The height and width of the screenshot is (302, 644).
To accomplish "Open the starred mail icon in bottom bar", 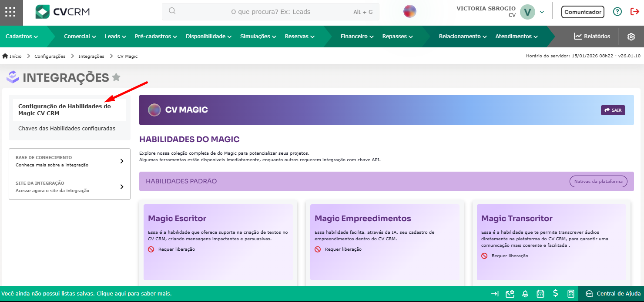I will 510,294.
